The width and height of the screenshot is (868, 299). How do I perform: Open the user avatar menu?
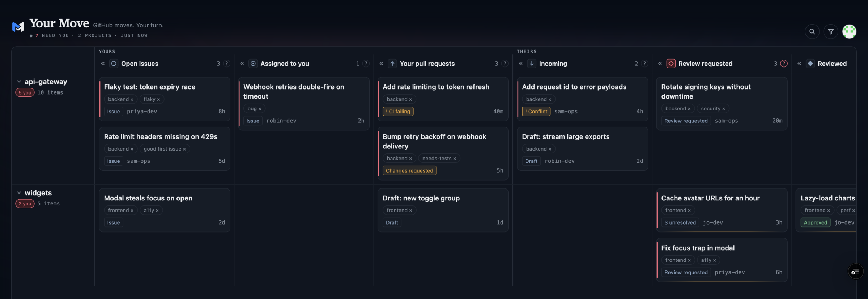coord(849,32)
